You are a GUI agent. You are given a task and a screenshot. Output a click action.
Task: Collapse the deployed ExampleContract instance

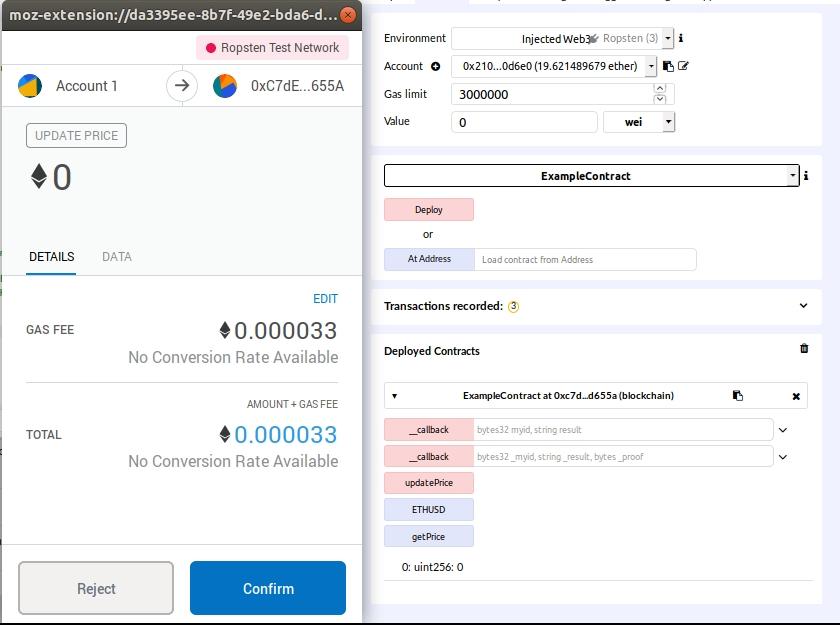pyautogui.click(x=394, y=396)
